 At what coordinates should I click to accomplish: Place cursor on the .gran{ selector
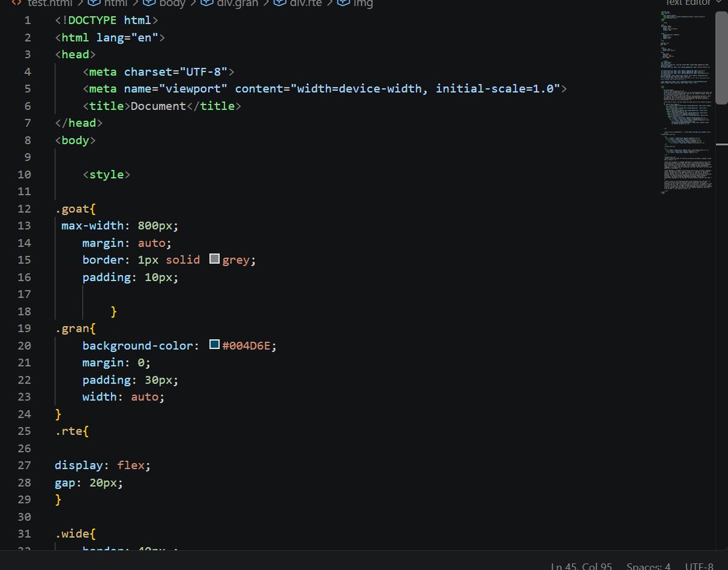pyautogui.click(x=75, y=328)
